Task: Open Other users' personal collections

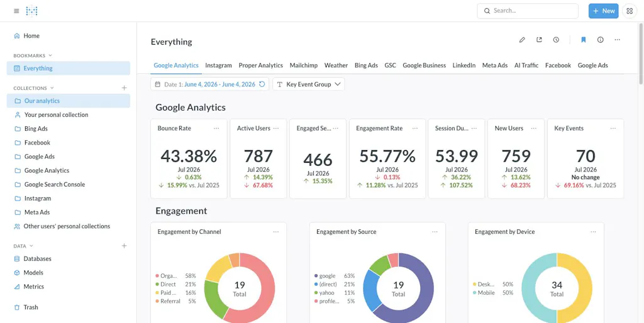Action: click(x=68, y=226)
